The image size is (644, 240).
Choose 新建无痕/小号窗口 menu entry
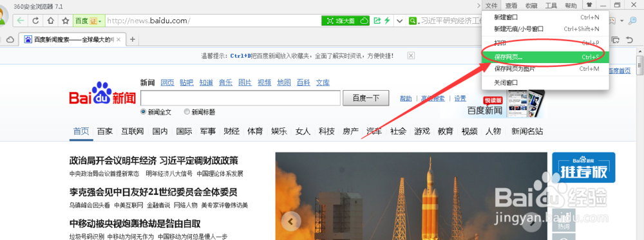(546, 29)
